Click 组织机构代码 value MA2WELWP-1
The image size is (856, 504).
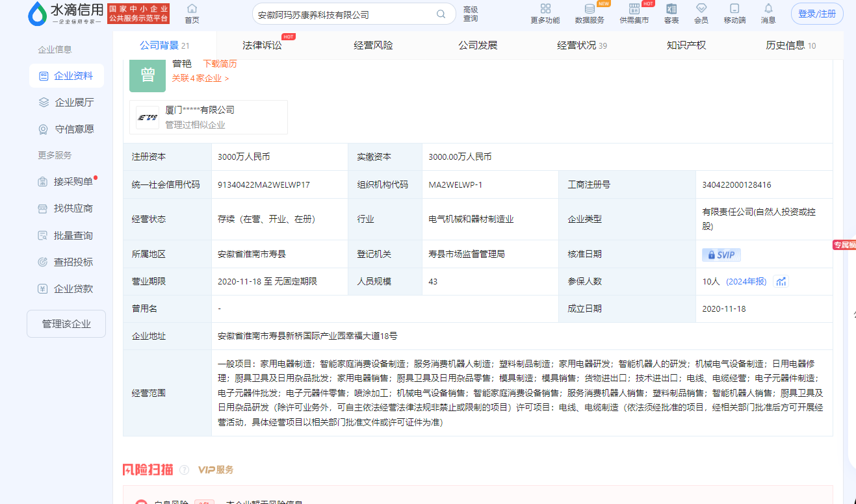click(456, 184)
